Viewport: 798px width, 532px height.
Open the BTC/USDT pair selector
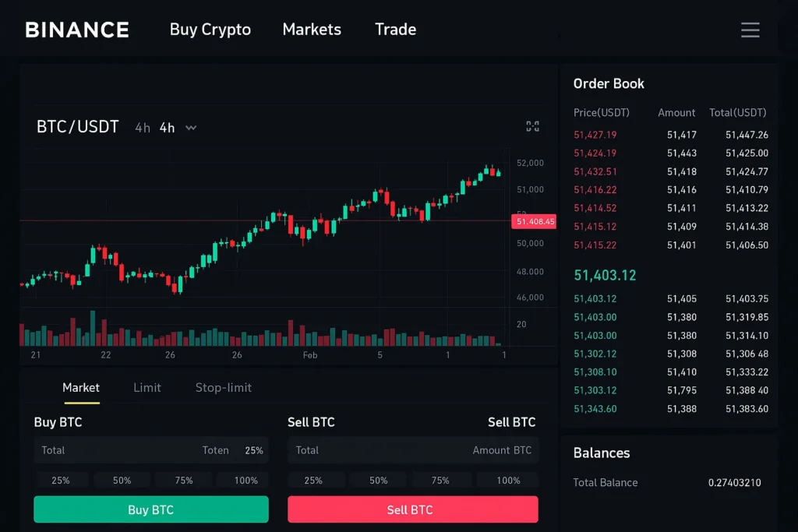(x=77, y=126)
